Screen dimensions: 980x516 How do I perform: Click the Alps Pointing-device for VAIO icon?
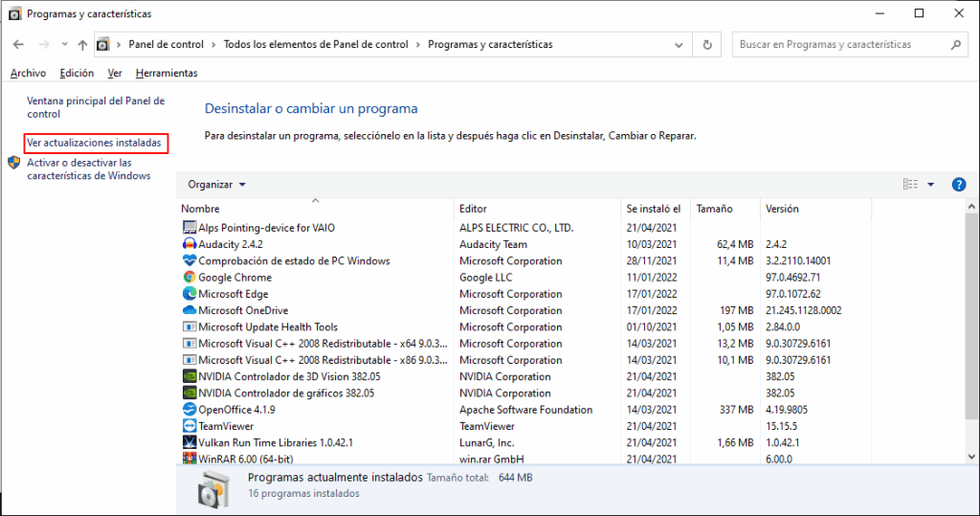tap(189, 228)
